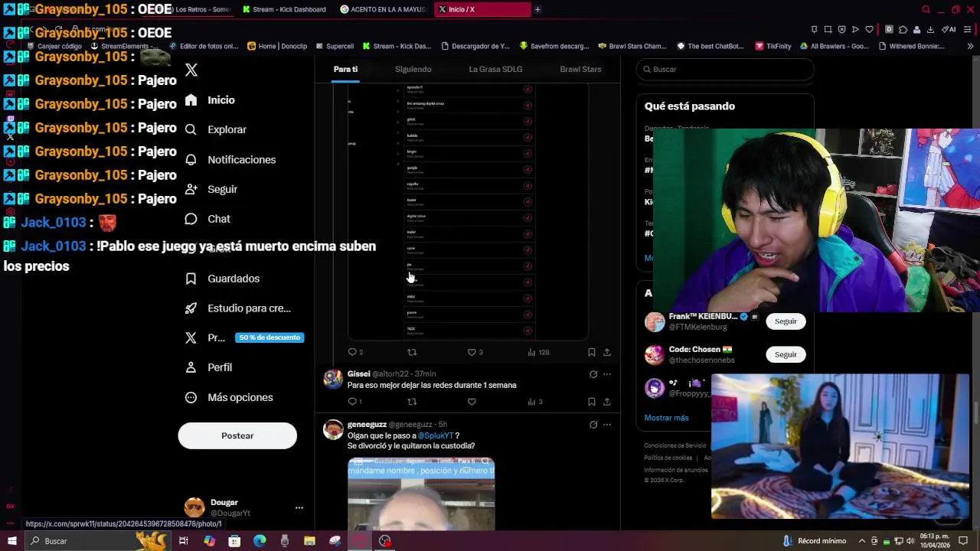Click the Windows Start button
The height and width of the screenshot is (551, 980).
pyautogui.click(x=11, y=541)
